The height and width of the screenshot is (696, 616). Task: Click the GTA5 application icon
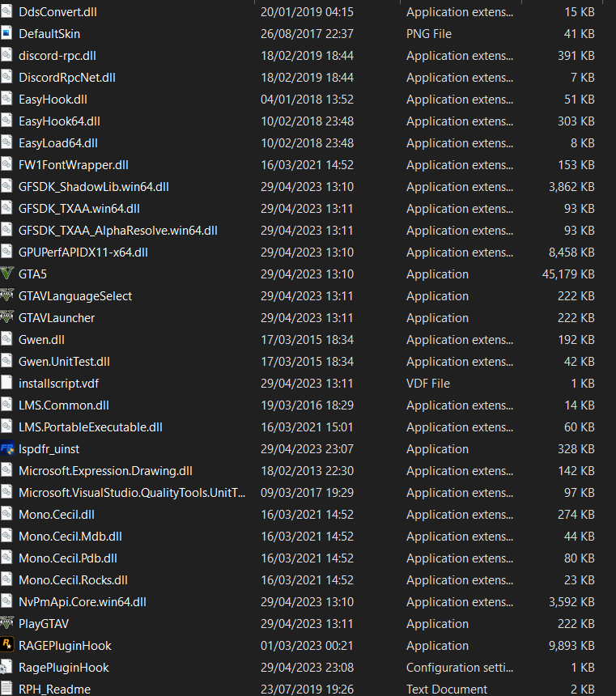[6, 274]
